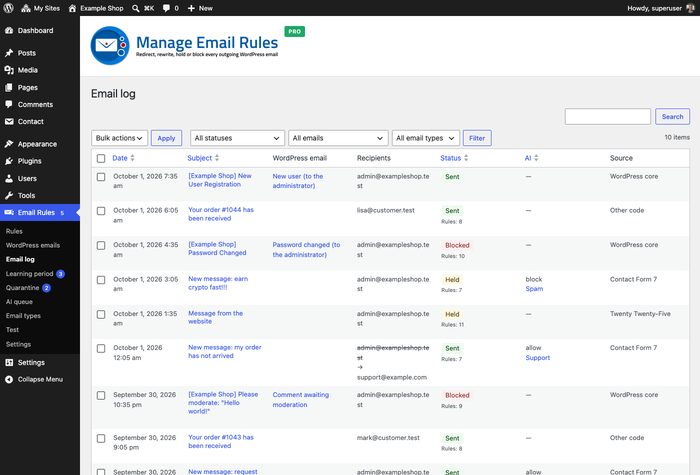
Task: Click the Email Rules sidebar icon
Action: [x=9, y=212]
